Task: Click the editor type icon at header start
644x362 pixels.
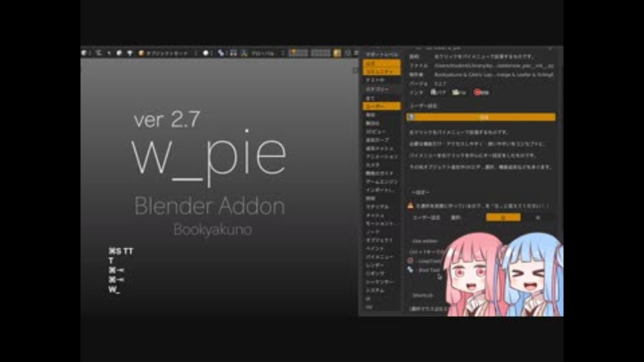Action: point(85,53)
